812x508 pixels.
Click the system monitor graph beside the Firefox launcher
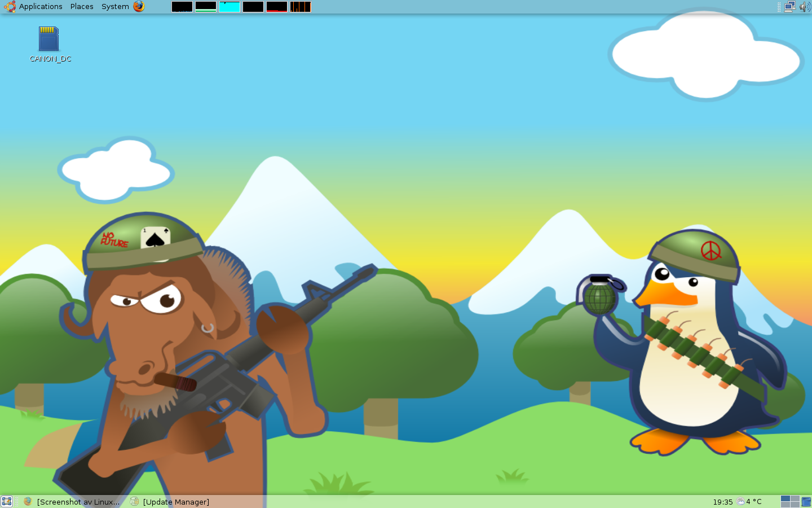pos(182,7)
